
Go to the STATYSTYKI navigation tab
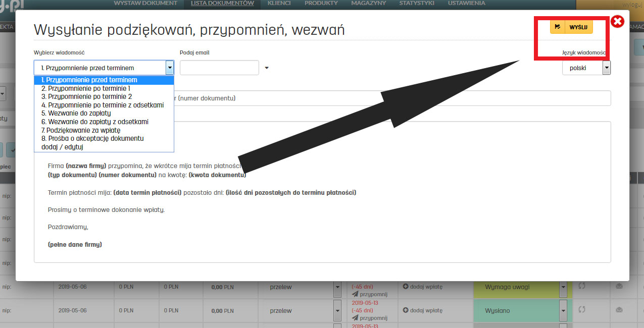coord(416,4)
